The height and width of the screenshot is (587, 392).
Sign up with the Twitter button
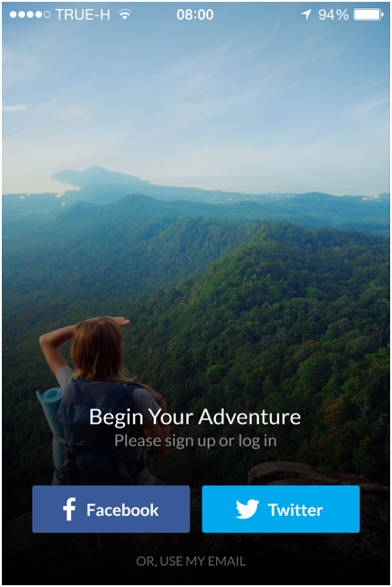tap(281, 510)
